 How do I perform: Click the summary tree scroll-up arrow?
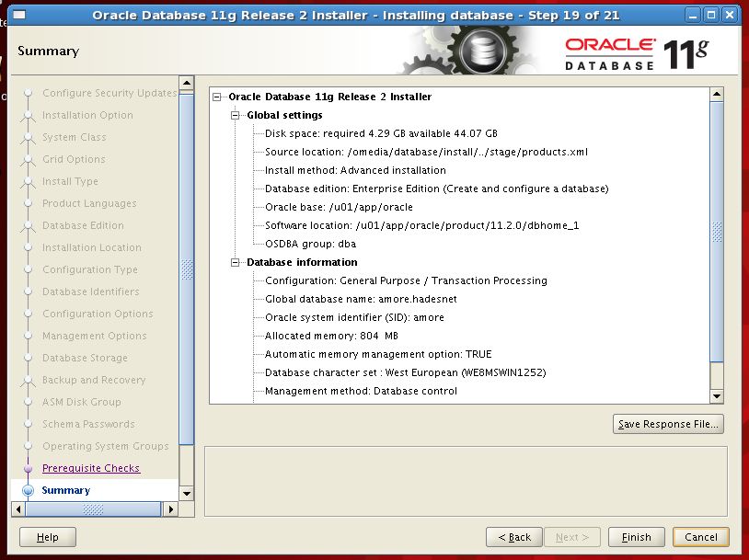coord(718,94)
